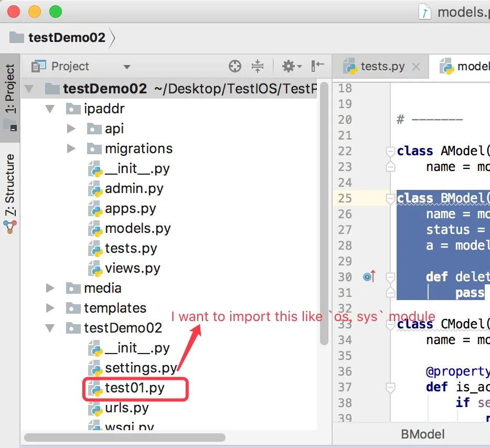This screenshot has width=490, height=448.
Task: Click the green maximize window button
Action: click(x=56, y=12)
